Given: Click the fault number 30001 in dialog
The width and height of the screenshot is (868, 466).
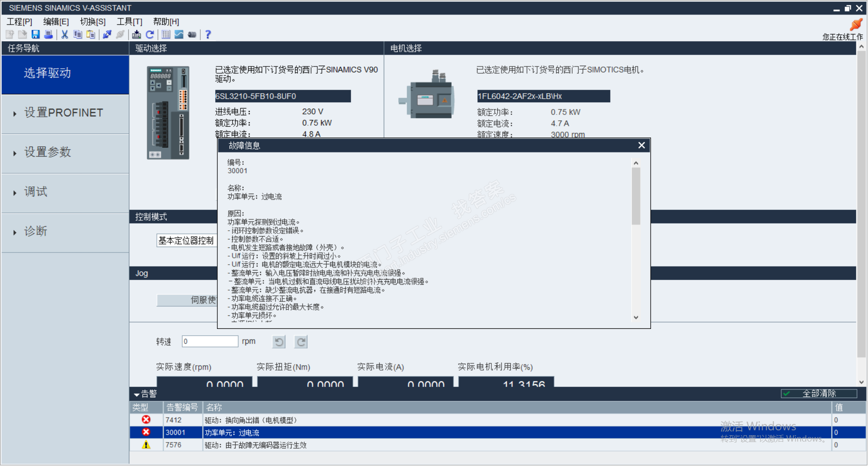Looking at the screenshot, I should (237, 171).
